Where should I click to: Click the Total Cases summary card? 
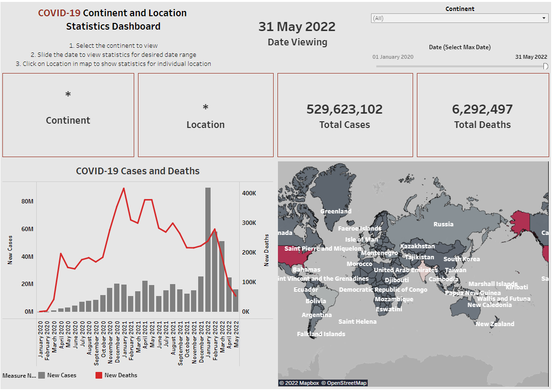(344, 115)
